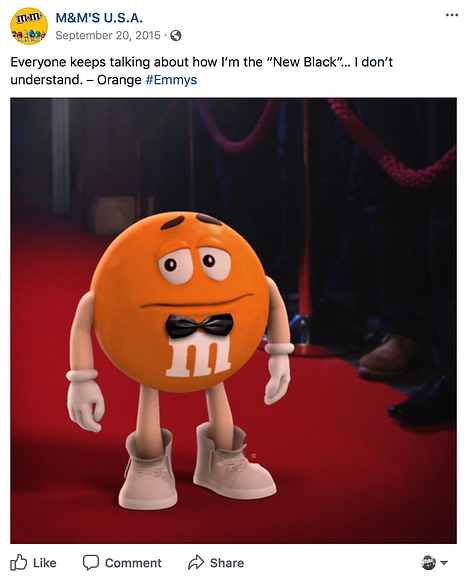Viewport: 468px width, 579px height.
Task: Open the September 20, 2015 timestamp
Action: 108,35
